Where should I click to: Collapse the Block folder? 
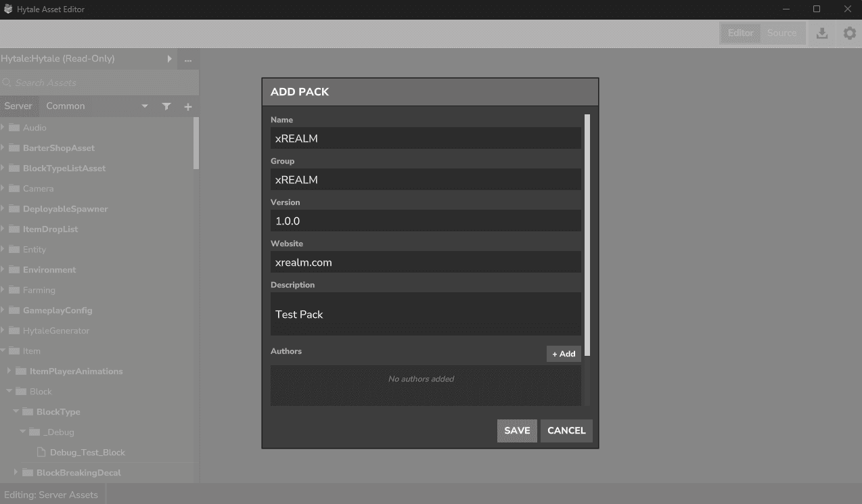(x=9, y=391)
